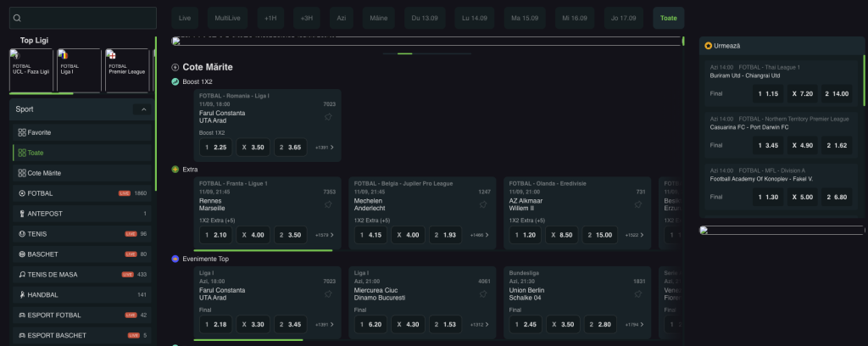The image size is (868, 346).
Task: Click the Cote Mărite grid icon
Action: click(22, 173)
